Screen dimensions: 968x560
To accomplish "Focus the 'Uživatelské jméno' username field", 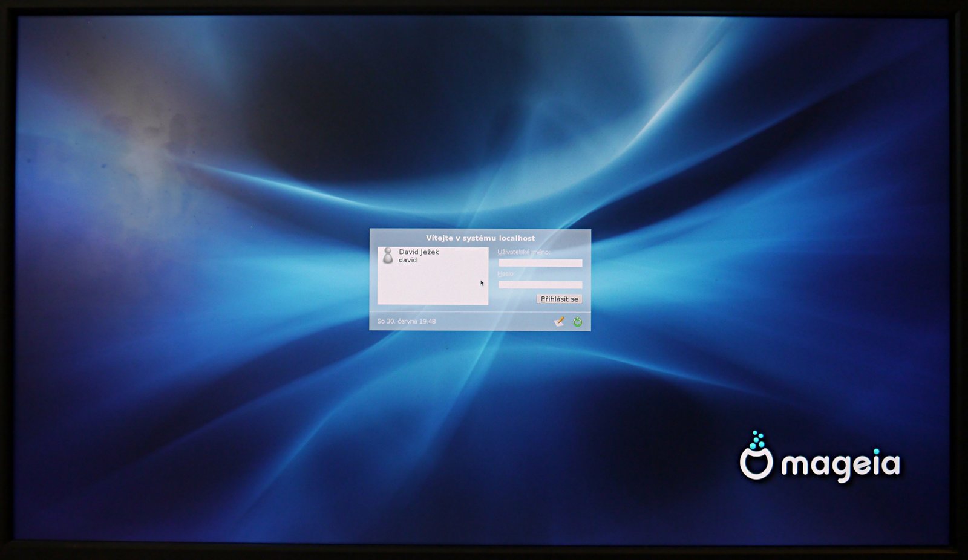I will click(540, 263).
